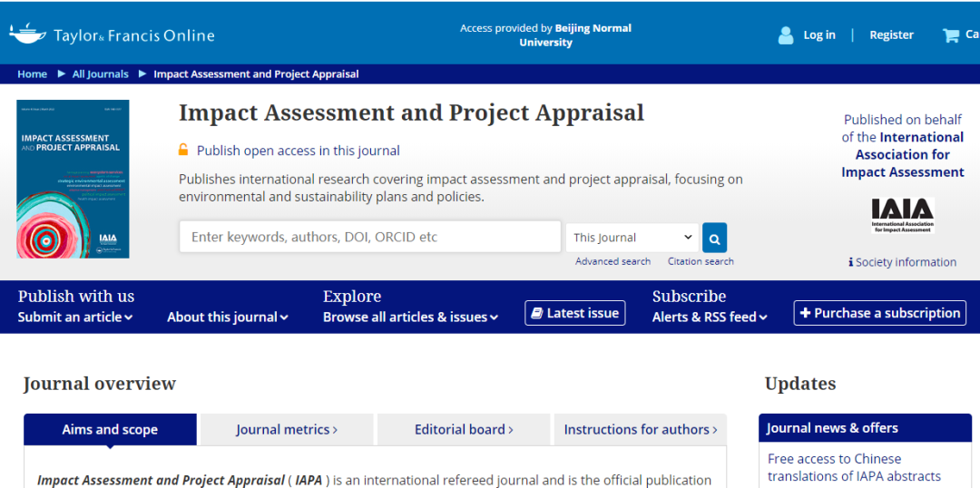Open the Advanced search link
The height and width of the screenshot is (488, 980).
(x=612, y=261)
